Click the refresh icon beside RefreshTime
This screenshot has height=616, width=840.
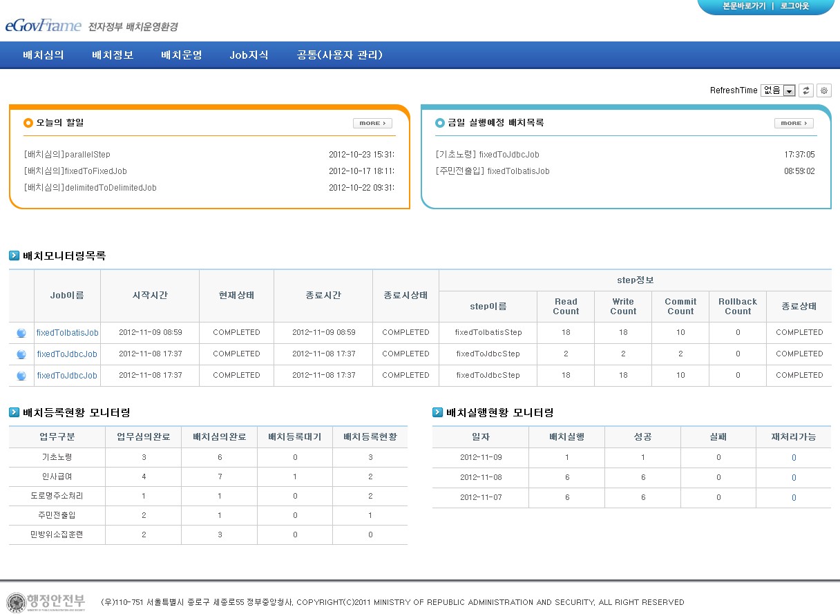pos(806,90)
